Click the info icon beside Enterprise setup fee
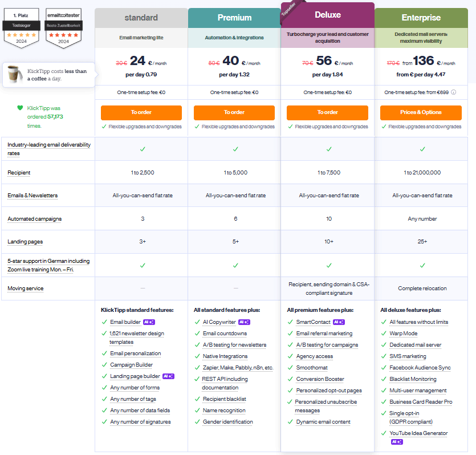476x455 pixels. click(454, 92)
